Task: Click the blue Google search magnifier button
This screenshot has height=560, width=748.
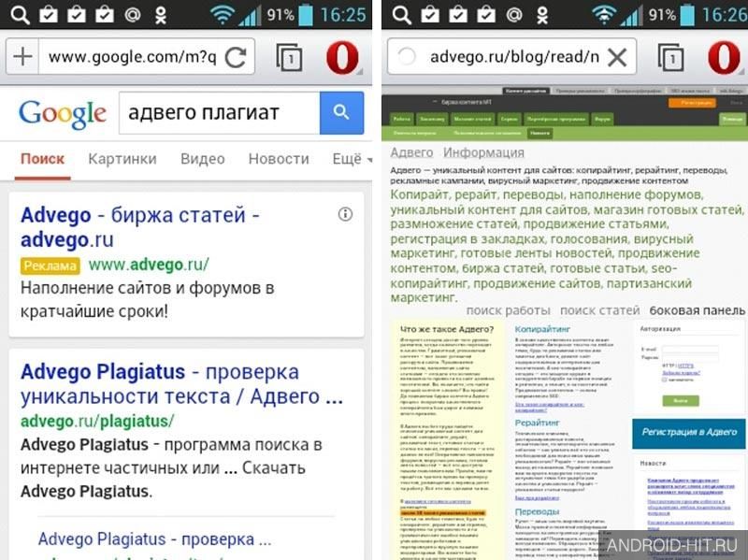Action: pyautogui.click(x=341, y=112)
